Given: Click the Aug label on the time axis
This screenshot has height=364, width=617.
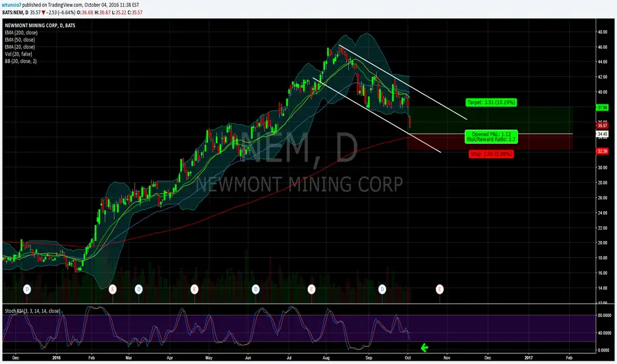Looking at the screenshot, I should pos(326,357).
